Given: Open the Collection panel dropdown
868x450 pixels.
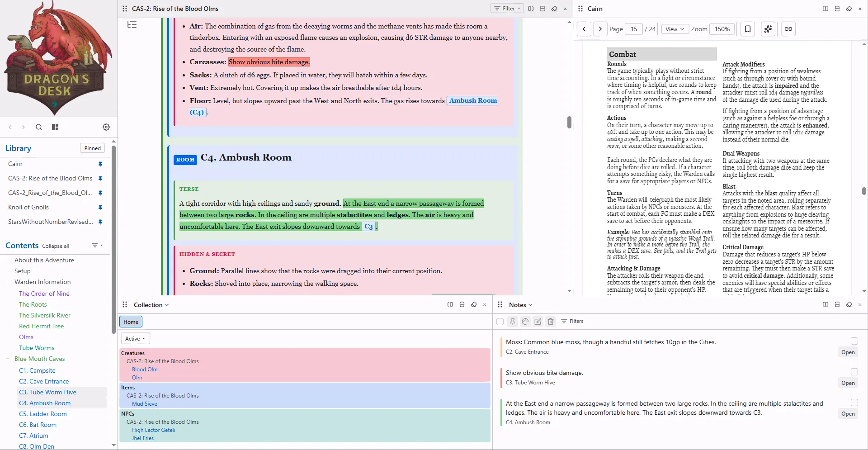Looking at the screenshot, I should (151, 305).
